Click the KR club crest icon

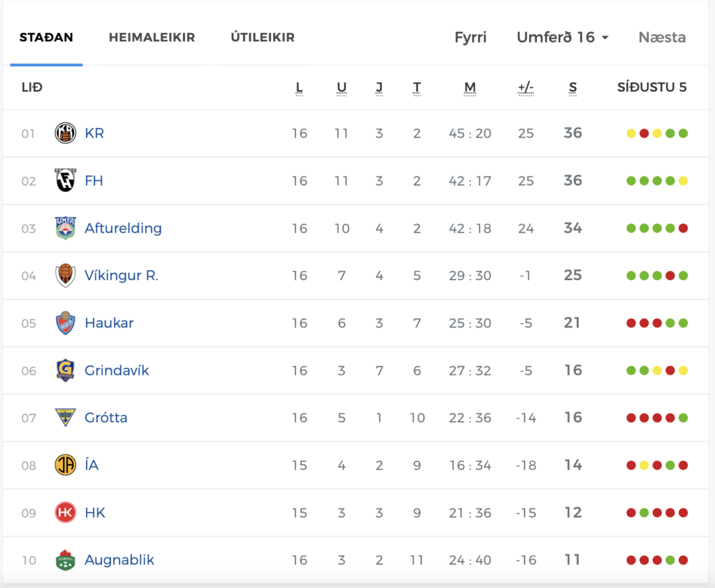coord(65,133)
